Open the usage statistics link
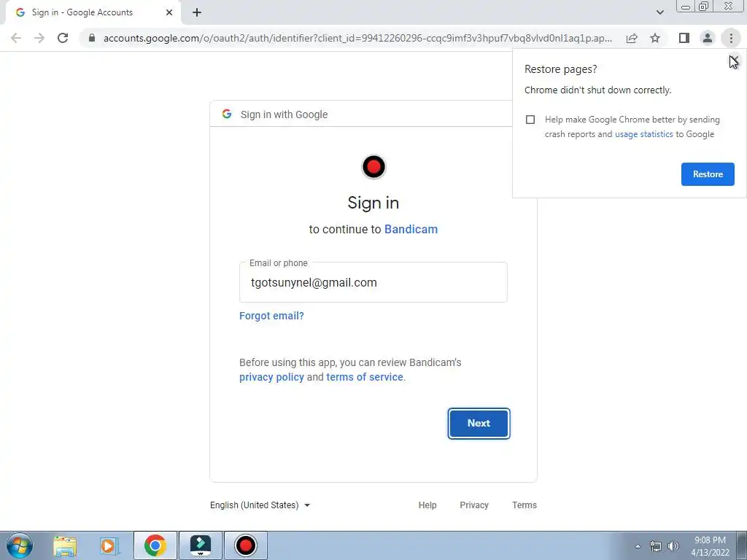The image size is (747, 560). point(643,134)
